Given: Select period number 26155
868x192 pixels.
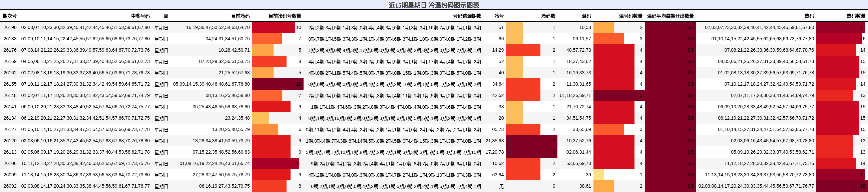Looking at the screenshot, I should (10, 84).
